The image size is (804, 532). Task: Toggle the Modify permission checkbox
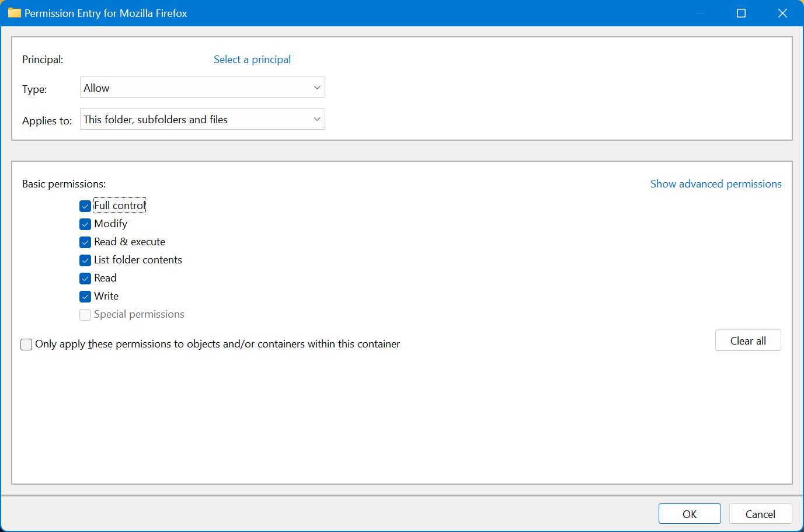point(85,224)
